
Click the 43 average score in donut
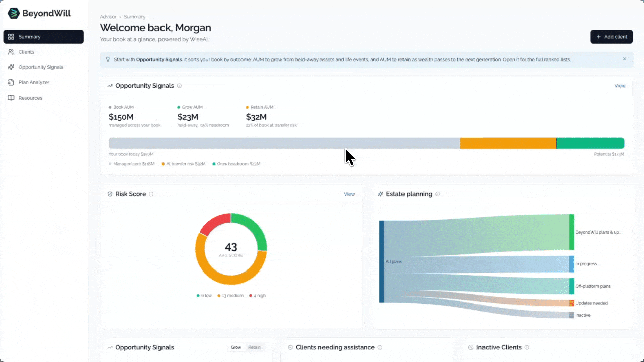[231, 247]
